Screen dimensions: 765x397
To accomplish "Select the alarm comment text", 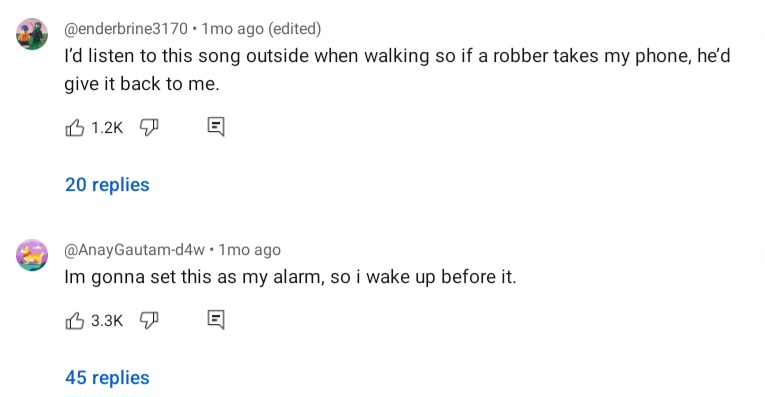I will point(290,277).
